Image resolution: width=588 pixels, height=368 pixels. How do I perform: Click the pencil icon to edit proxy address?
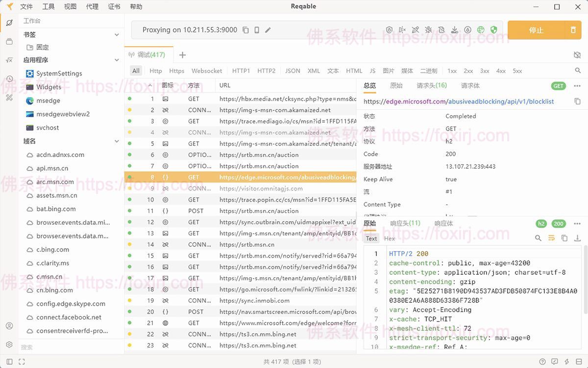pyautogui.click(x=268, y=30)
